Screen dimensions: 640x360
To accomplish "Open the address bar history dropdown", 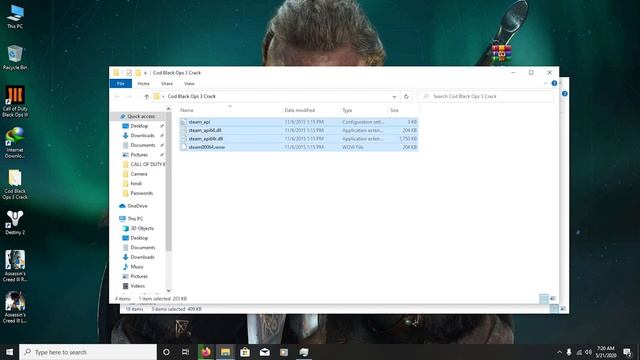I will [x=394, y=96].
